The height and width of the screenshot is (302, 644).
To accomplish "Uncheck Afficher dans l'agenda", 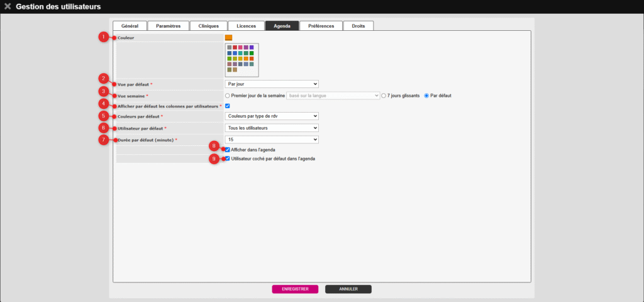I will [228, 149].
